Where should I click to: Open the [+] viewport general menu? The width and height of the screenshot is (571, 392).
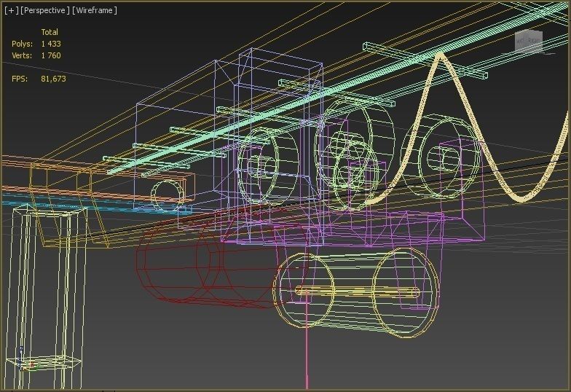tap(12, 10)
